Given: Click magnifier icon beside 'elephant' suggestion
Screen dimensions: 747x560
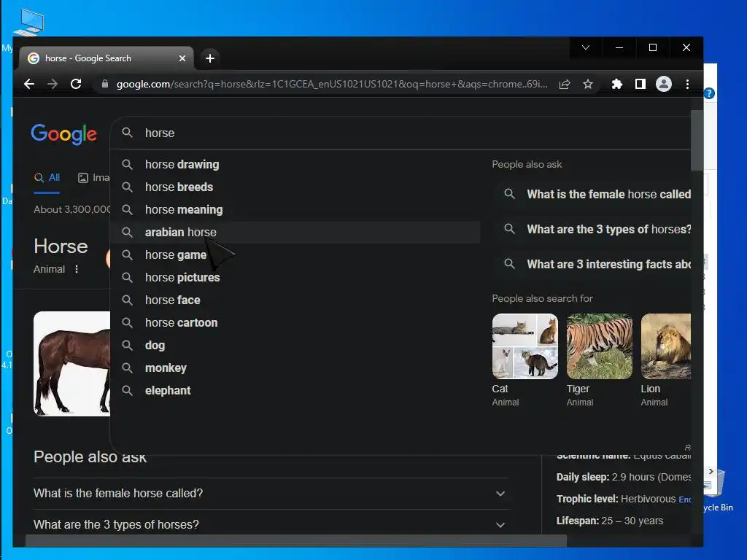Looking at the screenshot, I should point(127,391).
